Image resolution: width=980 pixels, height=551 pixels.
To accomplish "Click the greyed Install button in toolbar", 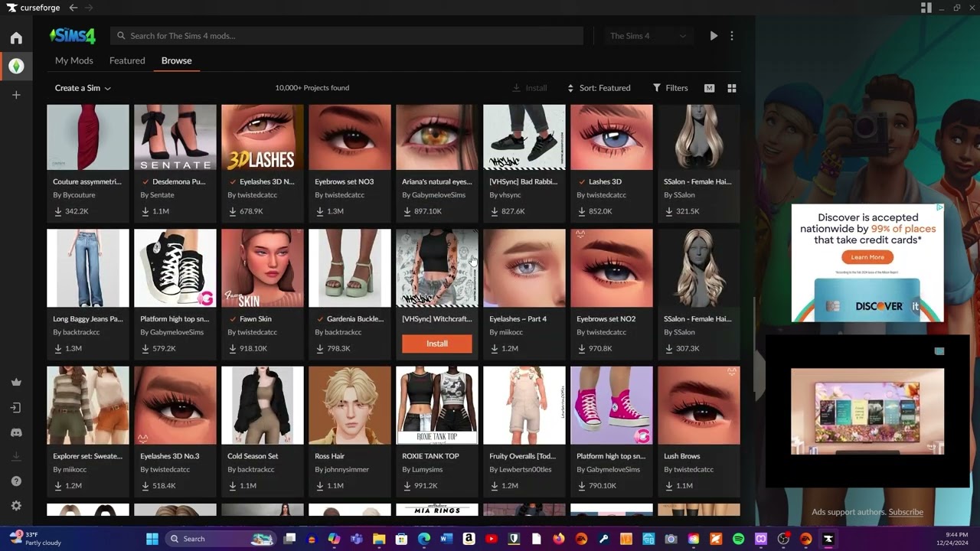I will [530, 88].
